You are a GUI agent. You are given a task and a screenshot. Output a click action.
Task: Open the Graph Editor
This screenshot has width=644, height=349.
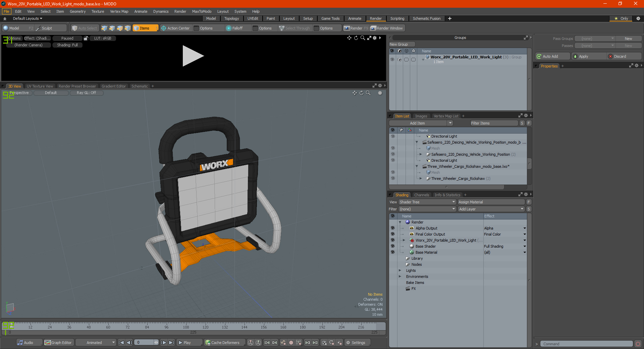(58, 343)
